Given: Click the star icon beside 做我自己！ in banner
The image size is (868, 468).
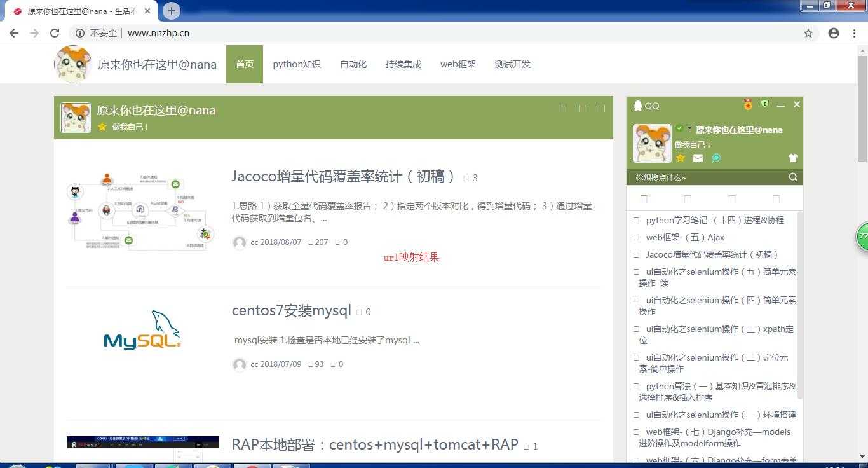Looking at the screenshot, I should (102, 127).
